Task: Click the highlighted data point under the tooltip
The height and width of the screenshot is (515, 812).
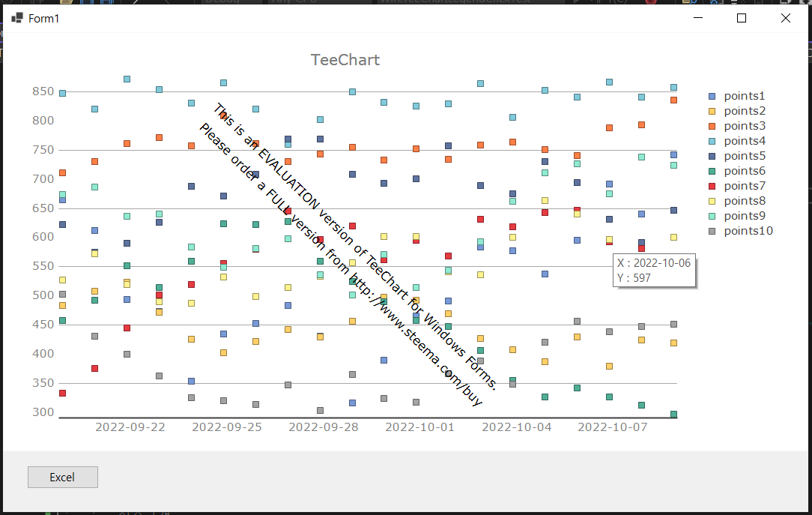Action: coord(642,247)
